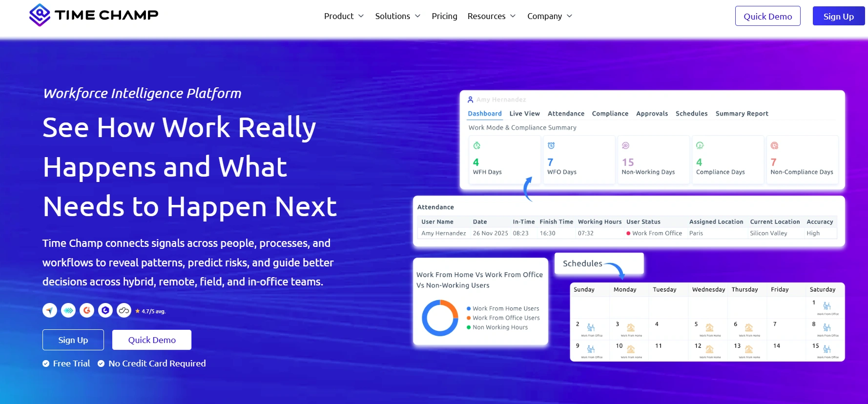Click the '07:32' working hours value

585,233
